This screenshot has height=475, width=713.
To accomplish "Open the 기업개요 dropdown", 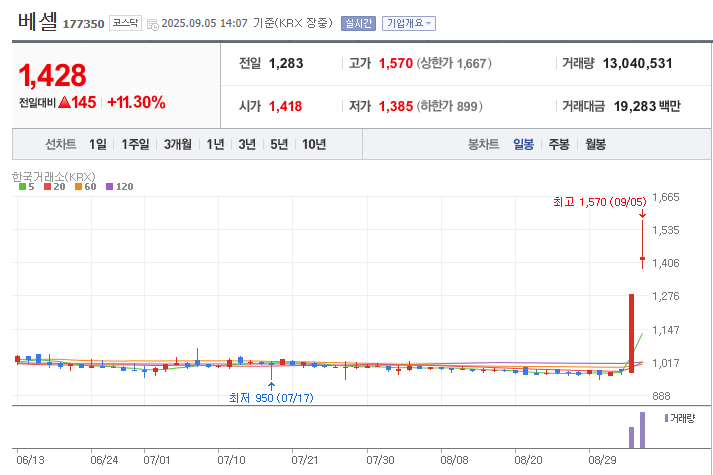I will pos(409,23).
